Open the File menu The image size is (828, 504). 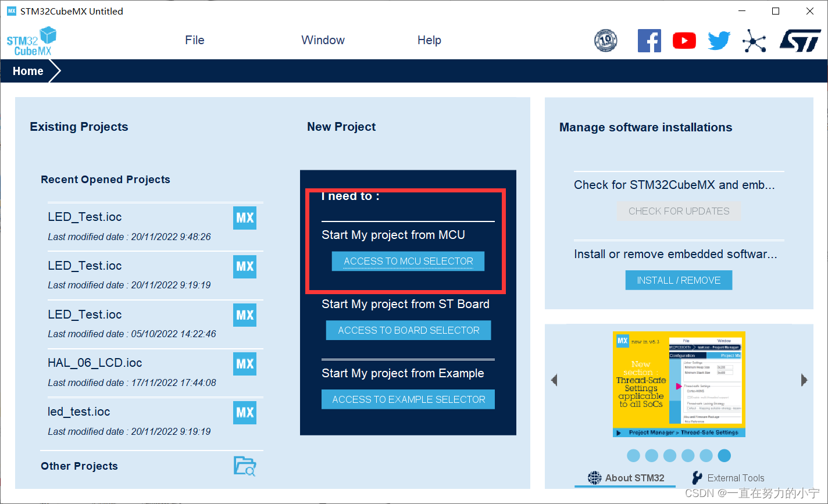pyautogui.click(x=195, y=40)
